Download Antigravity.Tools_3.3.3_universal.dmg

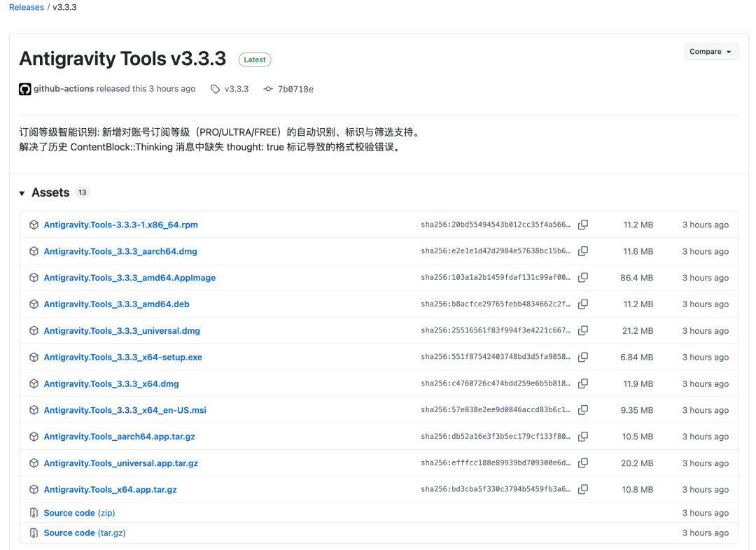tap(122, 331)
